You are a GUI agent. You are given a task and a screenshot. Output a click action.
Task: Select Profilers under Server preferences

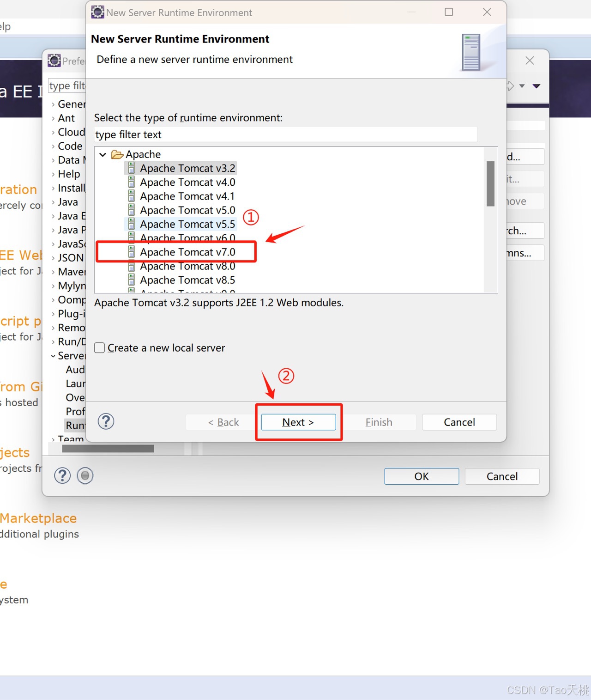[75, 411]
